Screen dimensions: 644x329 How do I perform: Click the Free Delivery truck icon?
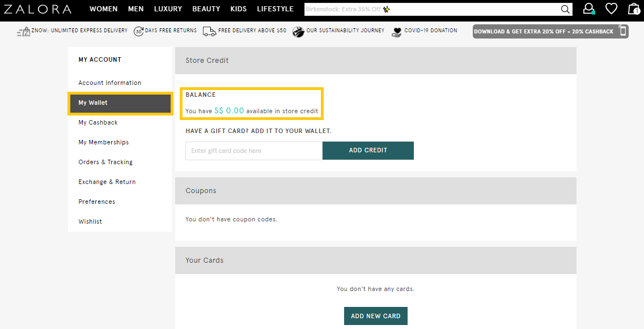click(209, 31)
